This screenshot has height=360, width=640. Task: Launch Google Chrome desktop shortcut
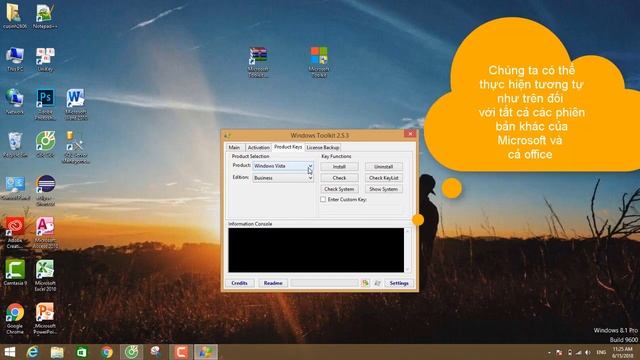tap(15, 318)
